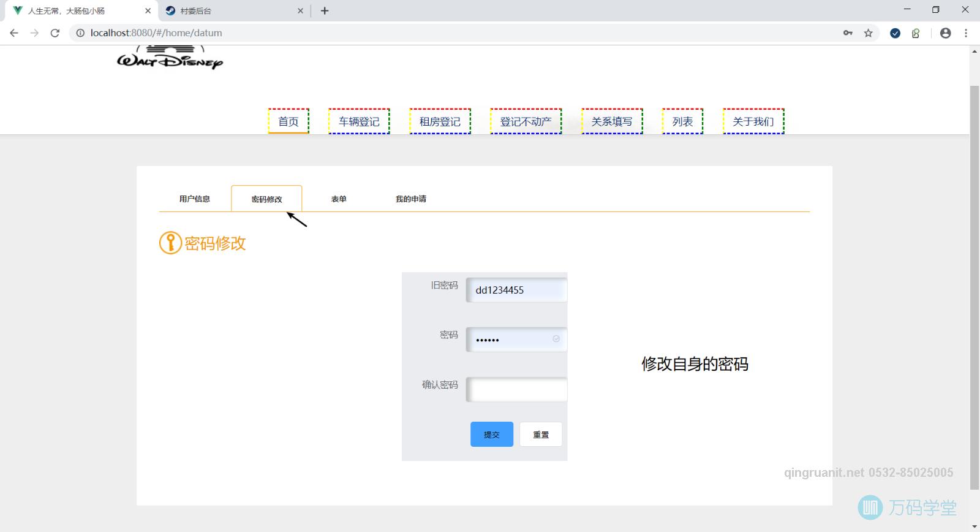Close the 人生无常，大肠包小肠 tab

tap(148, 10)
